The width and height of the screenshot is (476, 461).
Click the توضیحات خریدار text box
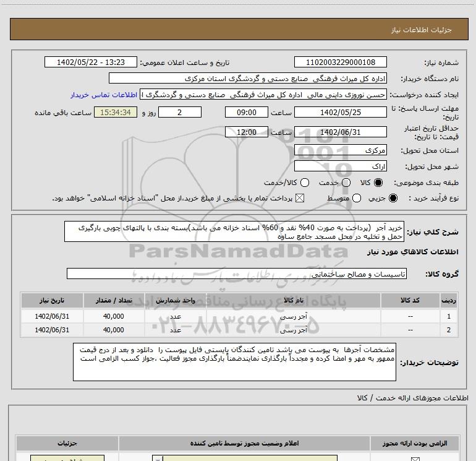coord(234,362)
